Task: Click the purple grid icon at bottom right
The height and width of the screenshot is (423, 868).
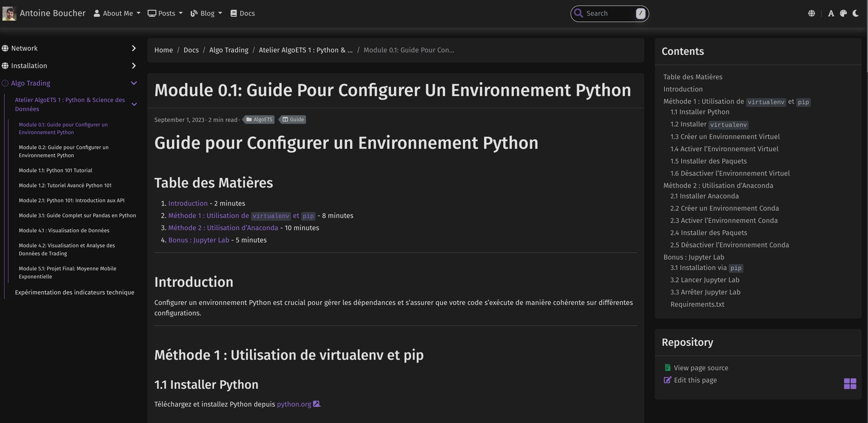Action: coord(850,384)
